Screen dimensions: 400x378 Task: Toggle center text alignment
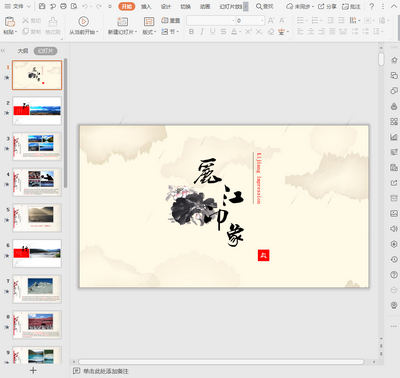(311, 32)
